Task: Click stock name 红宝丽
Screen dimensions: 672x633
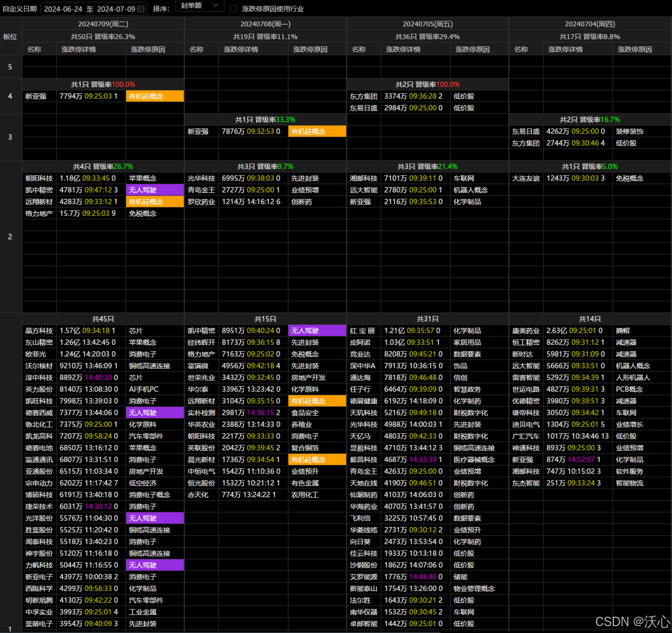Action: click(362, 331)
